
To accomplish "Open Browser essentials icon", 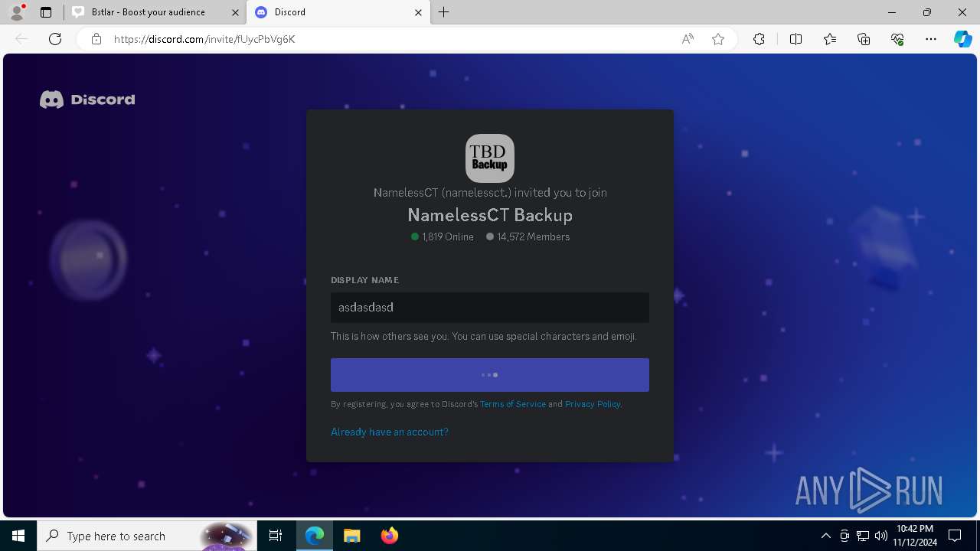I will point(897,39).
